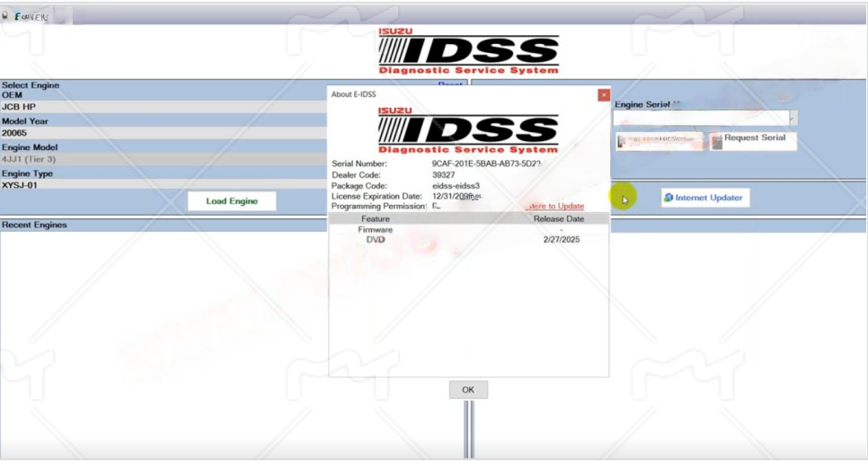Click the serial number 9CAF-201E-5BAB-AB73 value

[487, 164]
